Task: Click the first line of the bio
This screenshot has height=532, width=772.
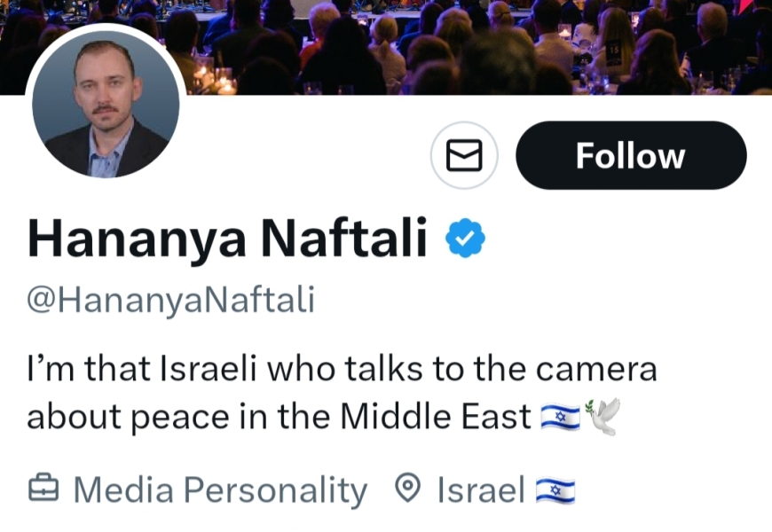Action: click(342, 370)
